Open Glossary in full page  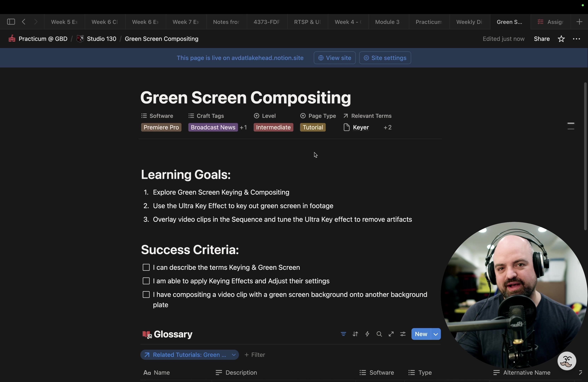[391, 334]
